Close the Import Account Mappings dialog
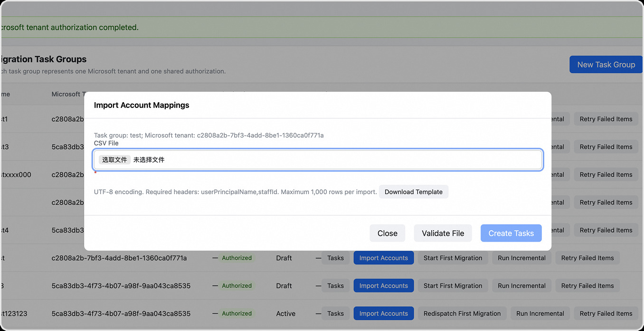Viewport: 644px width, 331px height. coord(387,233)
